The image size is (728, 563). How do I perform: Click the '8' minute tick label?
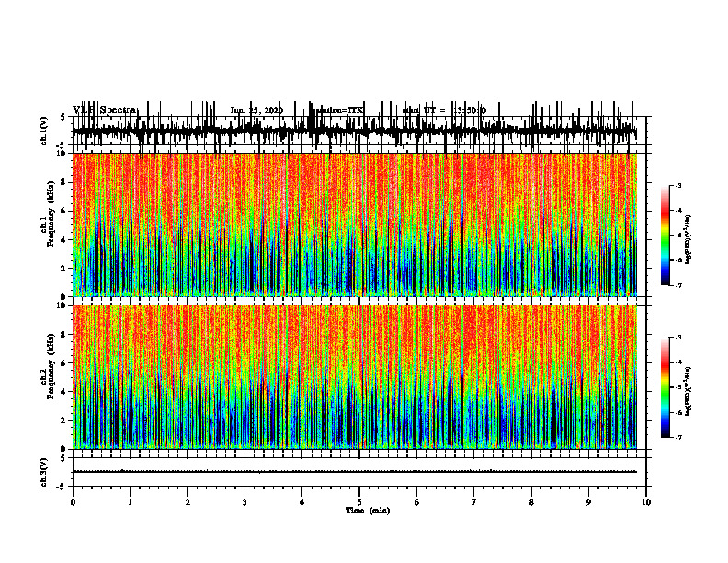click(531, 502)
